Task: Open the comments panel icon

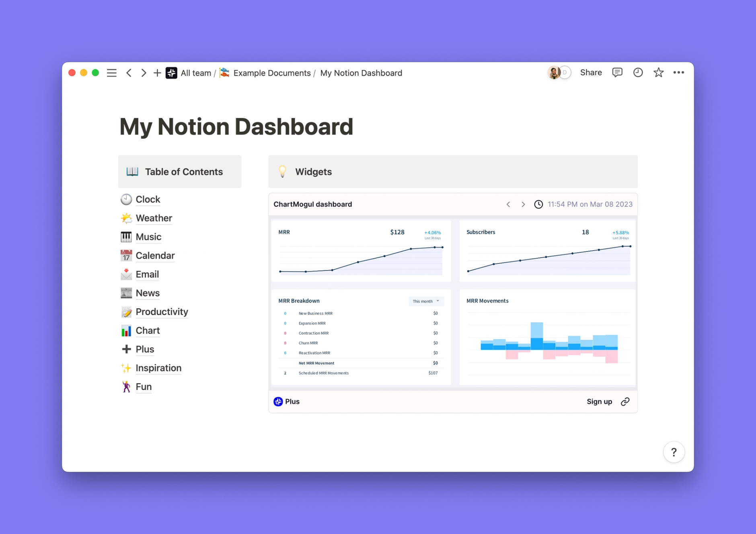Action: click(617, 72)
